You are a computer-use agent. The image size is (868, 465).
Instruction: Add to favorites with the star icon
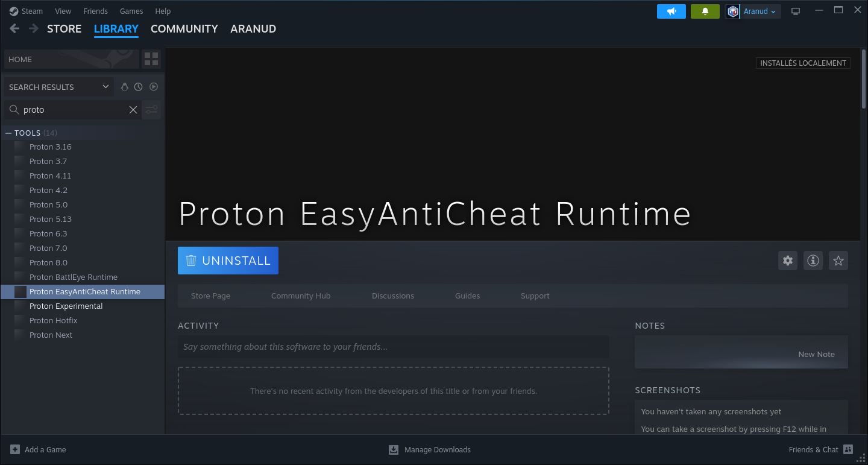(838, 261)
